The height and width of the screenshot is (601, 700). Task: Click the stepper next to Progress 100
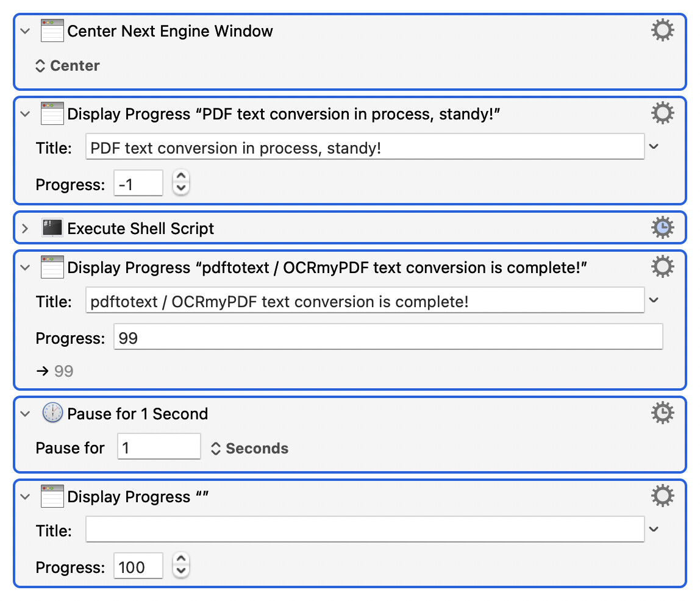181,565
